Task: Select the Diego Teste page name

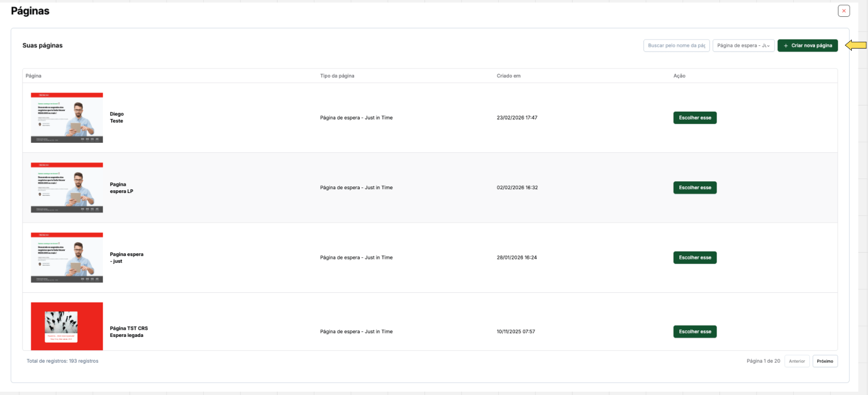Action: (x=117, y=117)
